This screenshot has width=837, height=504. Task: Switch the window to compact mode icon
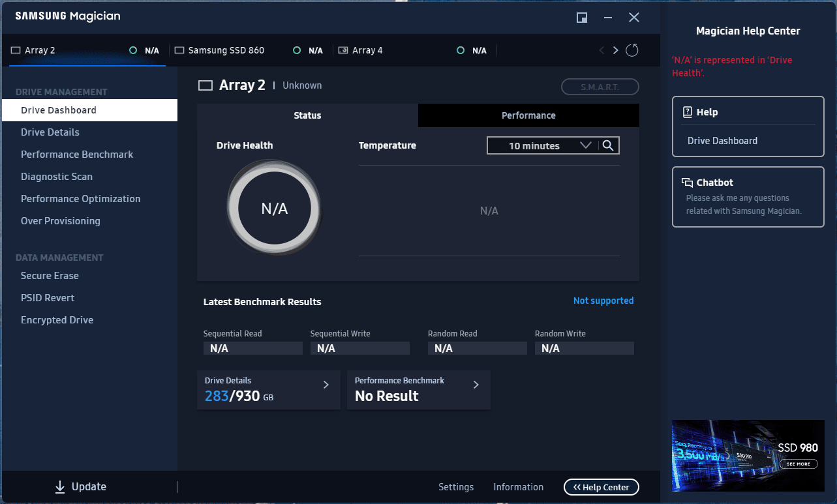coord(582,18)
